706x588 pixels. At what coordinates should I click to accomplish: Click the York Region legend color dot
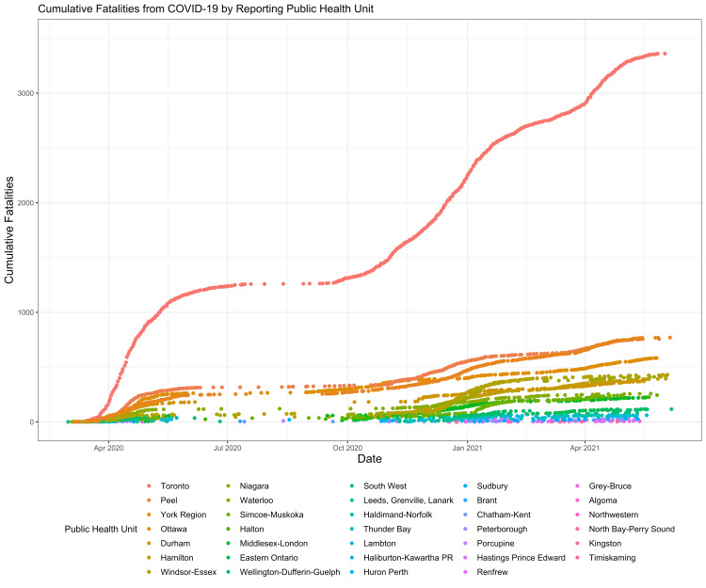pos(149,515)
